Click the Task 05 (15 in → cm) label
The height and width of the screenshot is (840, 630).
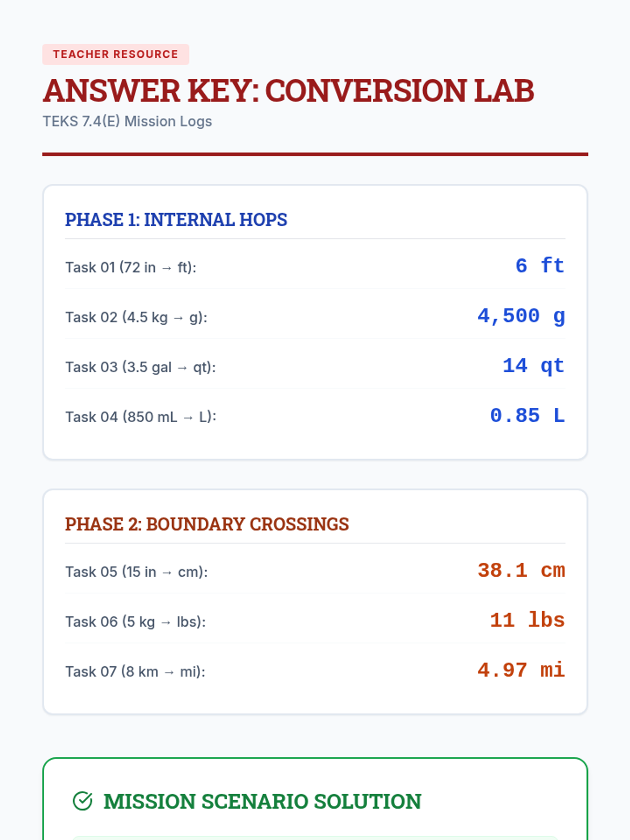136,572
